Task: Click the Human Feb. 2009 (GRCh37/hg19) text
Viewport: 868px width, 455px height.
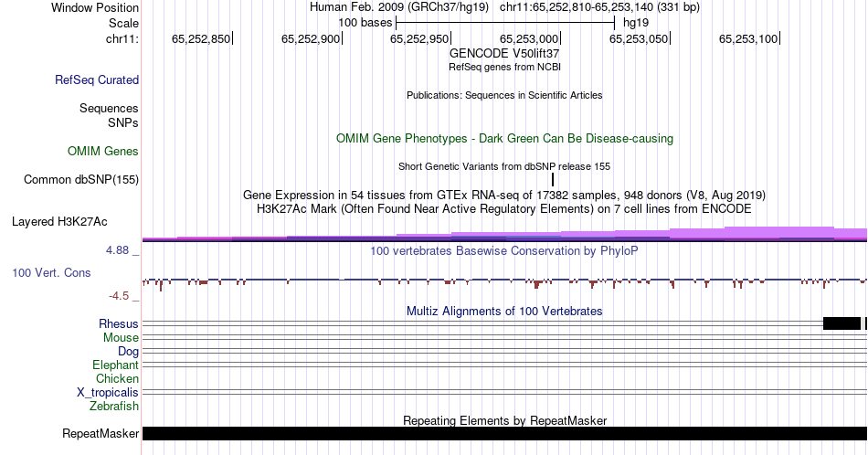Action: [399, 7]
